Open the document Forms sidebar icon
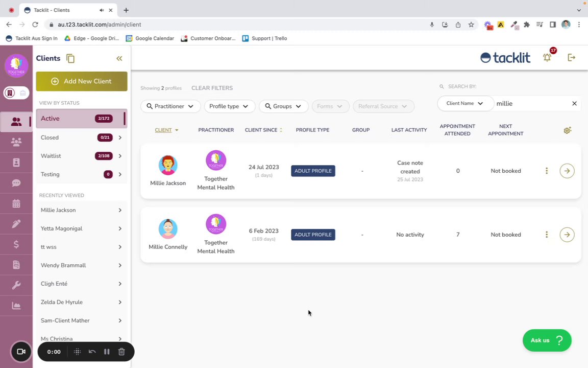The height and width of the screenshot is (368, 588). pyautogui.click(x=16, y=265)
